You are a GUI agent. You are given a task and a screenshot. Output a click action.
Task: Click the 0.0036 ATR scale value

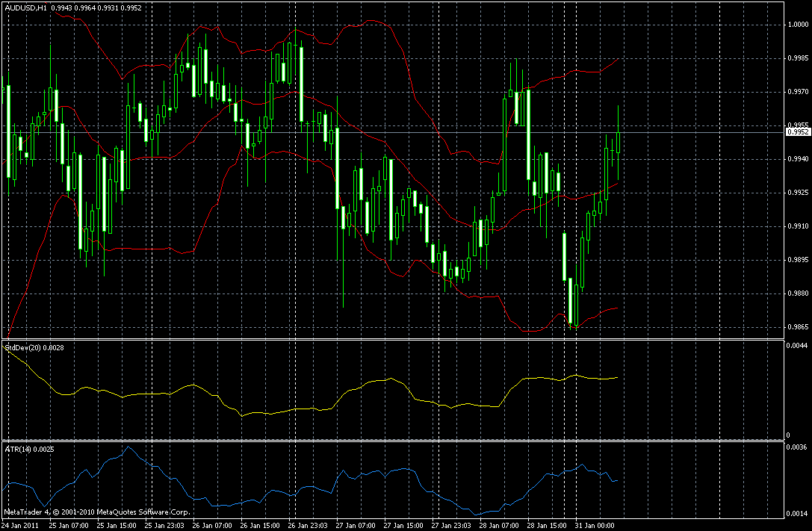[x=796, y=447]
